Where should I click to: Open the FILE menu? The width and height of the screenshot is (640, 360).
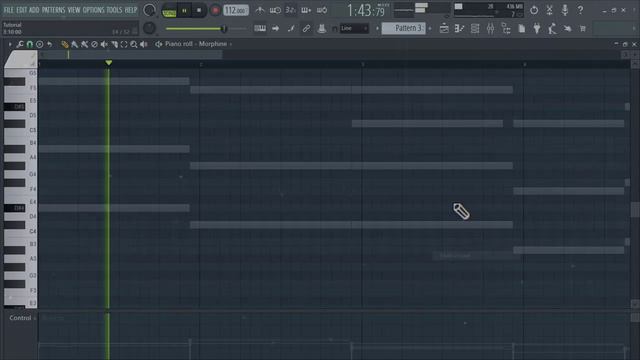8,10
